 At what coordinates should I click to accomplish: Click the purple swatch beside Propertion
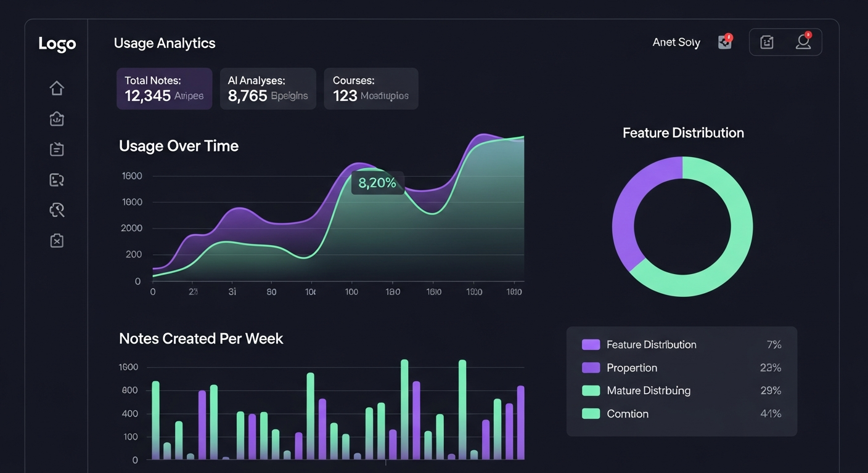(591, 368)
